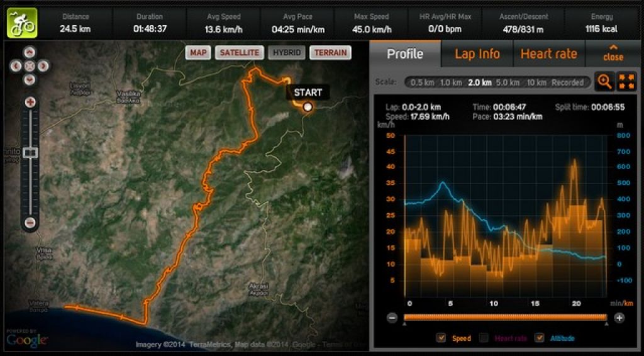The height and width of the screenshot is (356, 644).
Task: Expand chart to fullscreen with arrows icon
Action: pos(627,81)
